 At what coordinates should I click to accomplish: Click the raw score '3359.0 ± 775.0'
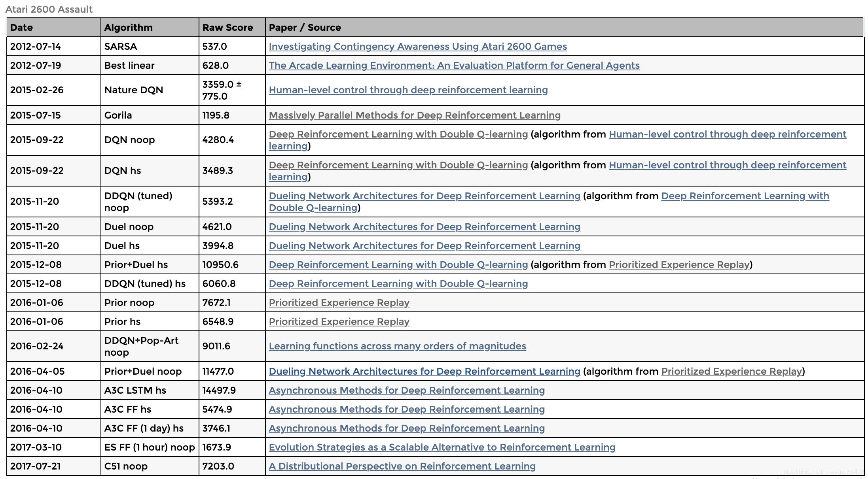222,90
